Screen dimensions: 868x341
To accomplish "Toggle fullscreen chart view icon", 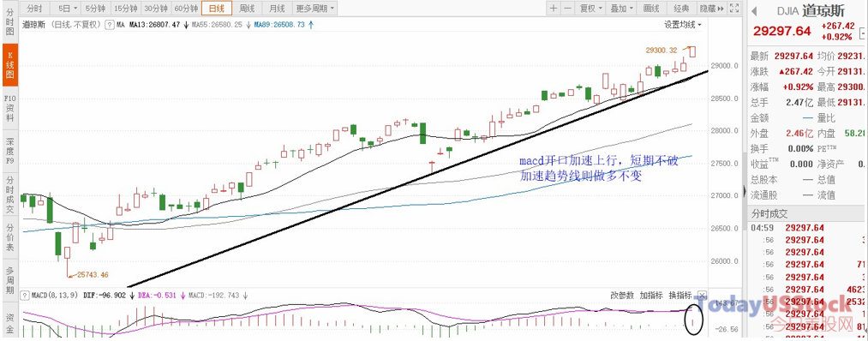I will tap(734, 9).
